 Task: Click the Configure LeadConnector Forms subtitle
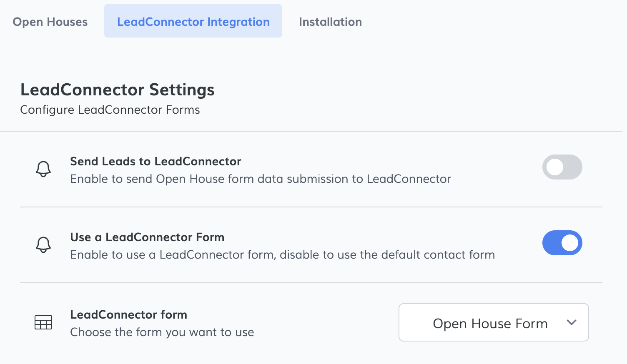point(110,110)
